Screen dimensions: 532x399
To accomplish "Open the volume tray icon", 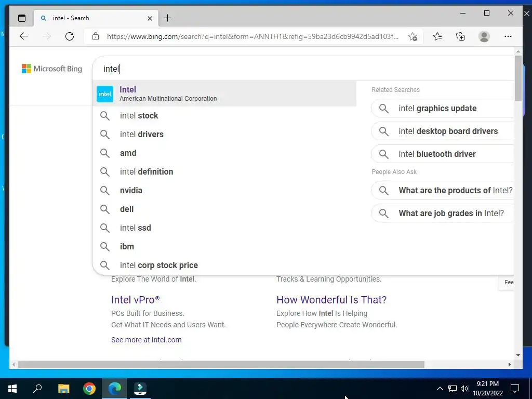I will click(x=464, y=389).
